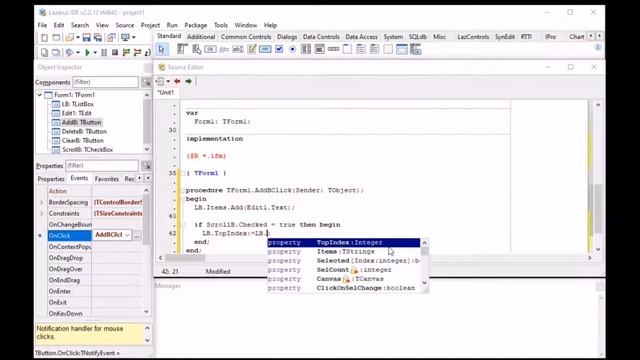Screen dimensions: 640x360
Task: Click the New Unit toolbar icon
Action: click(x=44, y=38)
